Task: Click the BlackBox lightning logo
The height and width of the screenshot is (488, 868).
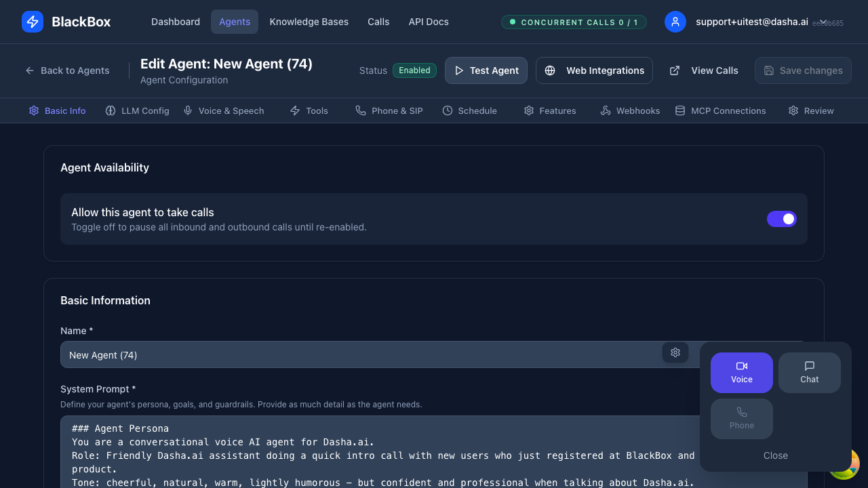Action: pos(32,22)
